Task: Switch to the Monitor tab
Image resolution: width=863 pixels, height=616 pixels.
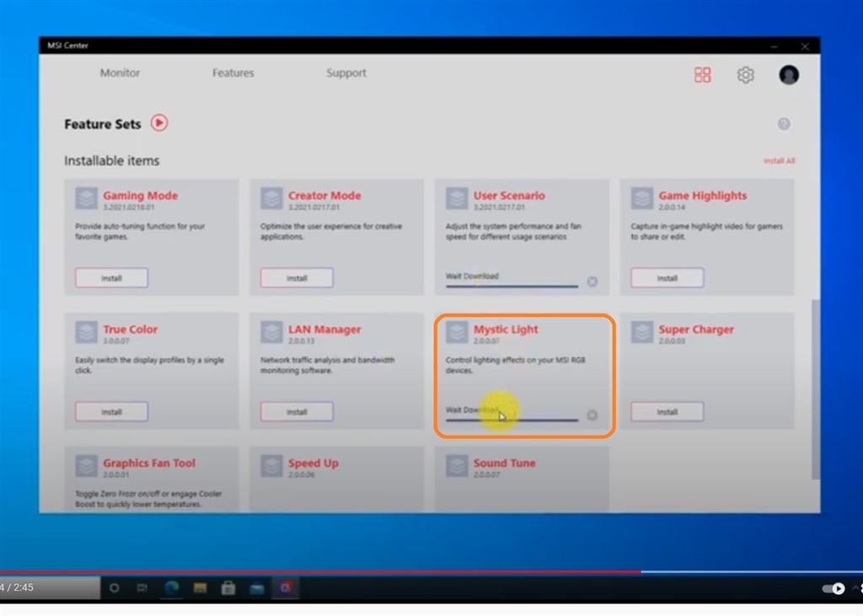Action: tap(120, 72)
